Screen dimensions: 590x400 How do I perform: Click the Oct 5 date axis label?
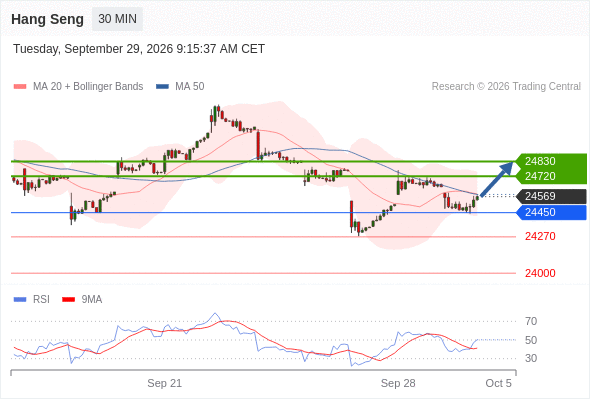(499, 383)
